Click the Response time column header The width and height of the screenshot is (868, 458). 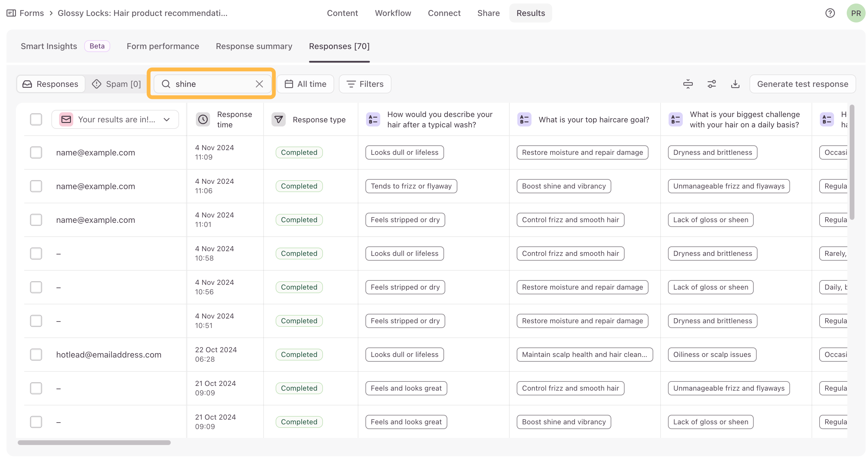pos(225,119)
